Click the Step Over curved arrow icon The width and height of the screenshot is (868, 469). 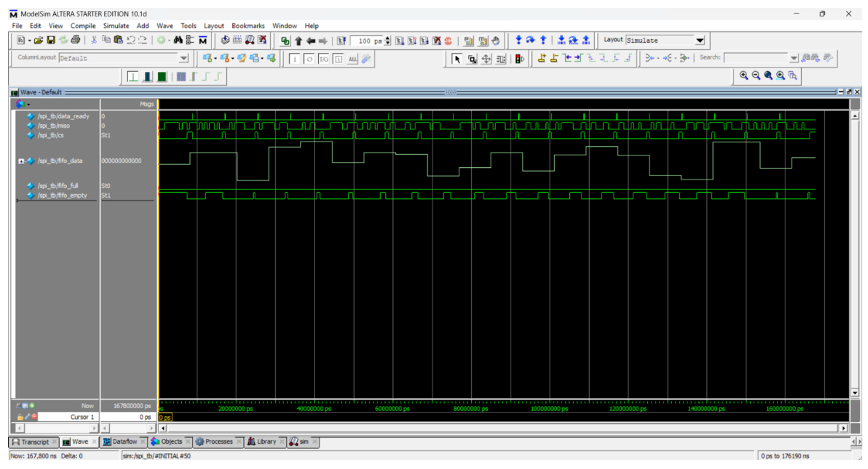(x=530, y=40)
